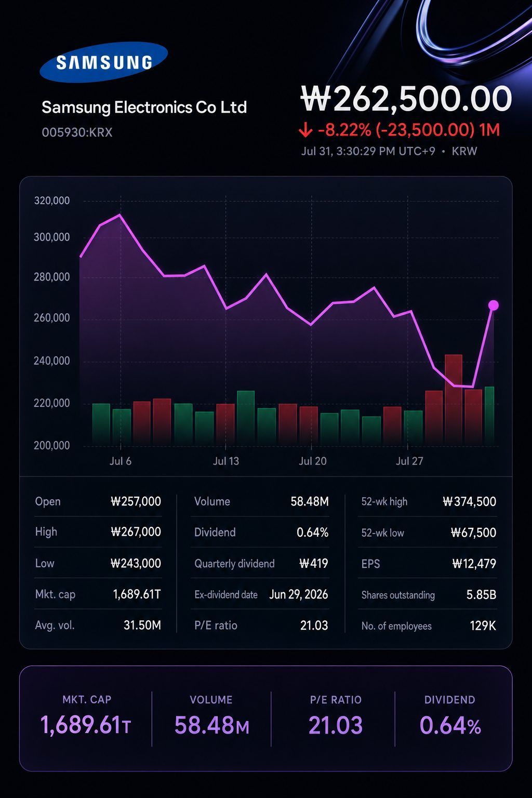Image resolution: width=532 pixels, height=798 pixels.
Task: Click the large 58.48M in bottom summary
Action: 212,726
